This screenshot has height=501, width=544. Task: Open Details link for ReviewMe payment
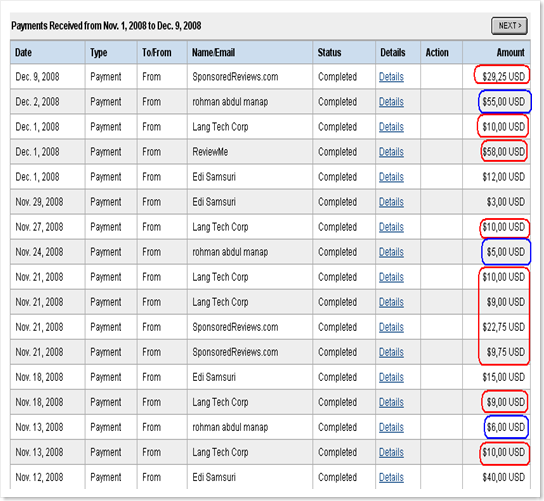[391, 152]
